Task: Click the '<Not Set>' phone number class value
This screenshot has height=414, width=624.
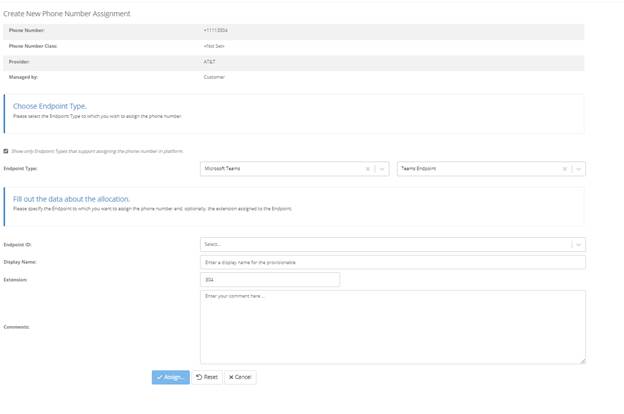Action: [x=214, y=46]
